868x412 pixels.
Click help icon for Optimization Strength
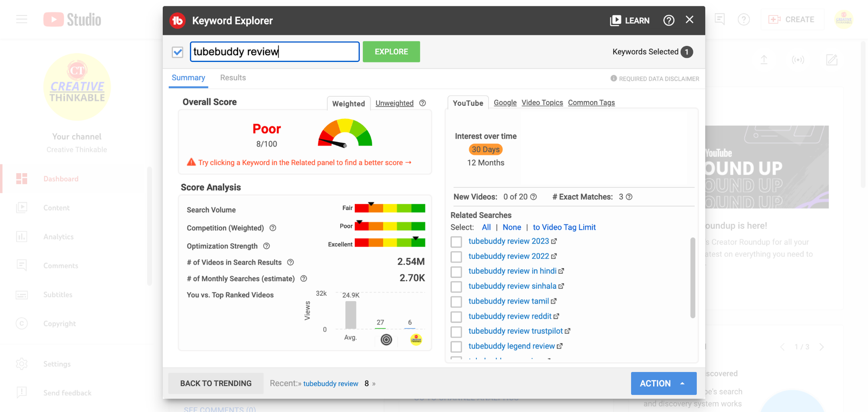pos(266,246)
